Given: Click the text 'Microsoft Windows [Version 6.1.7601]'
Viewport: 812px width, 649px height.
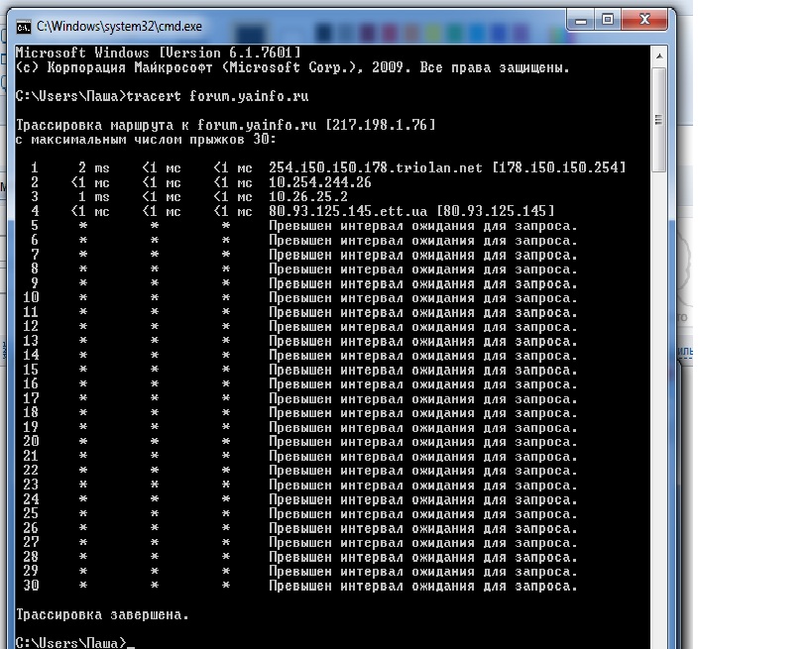Looking at the screenshot, I should point(158,53).
